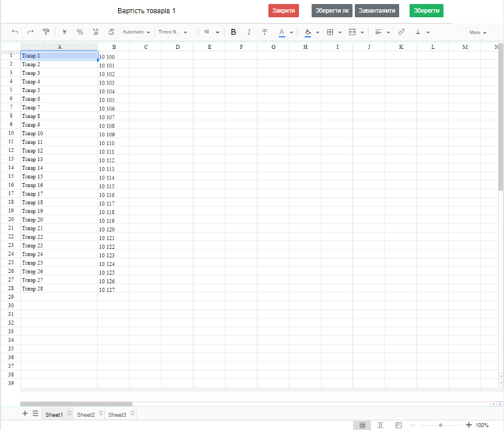The height and width of the screenshot is (430, 504).
Task: Add a new sheet with plus icon
Action: (x=25, y=413)
